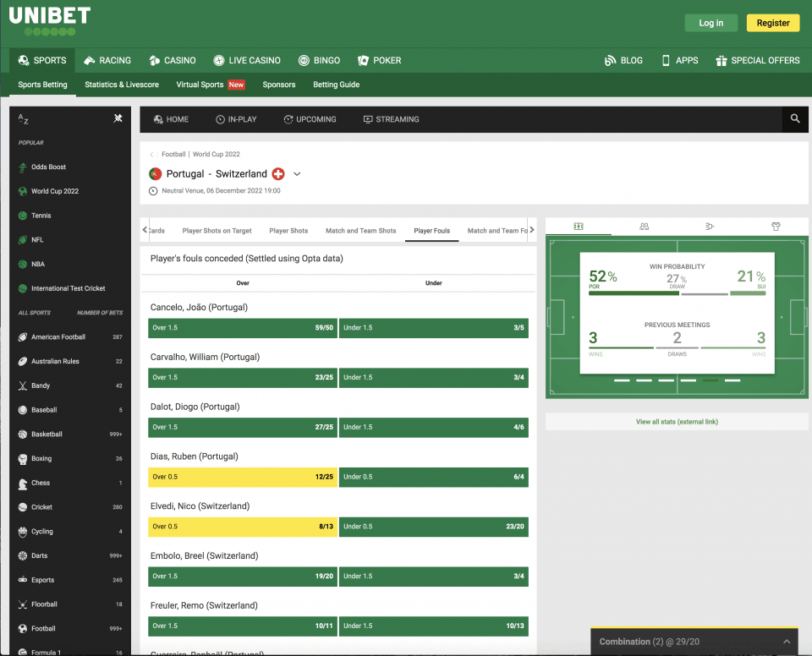Click the Chess knight icon in sidebar
The image size is (812, 656).
click(x=23, y=483)
